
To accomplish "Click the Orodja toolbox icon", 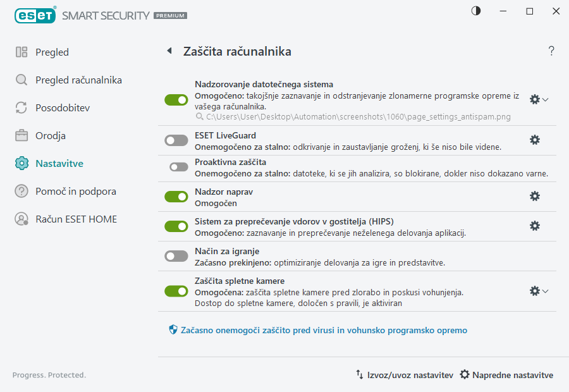I will click(20, 135).
